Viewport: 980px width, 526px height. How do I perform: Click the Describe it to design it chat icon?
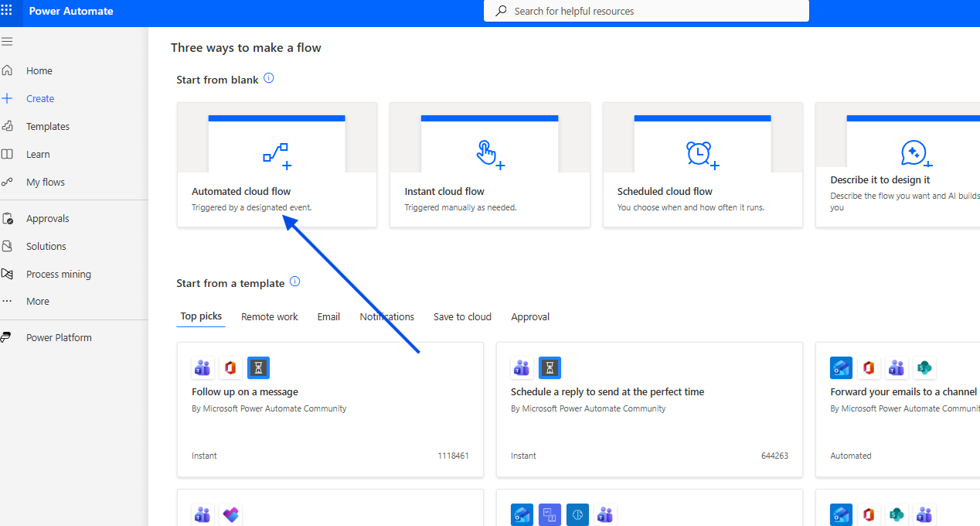pos(915,154)
